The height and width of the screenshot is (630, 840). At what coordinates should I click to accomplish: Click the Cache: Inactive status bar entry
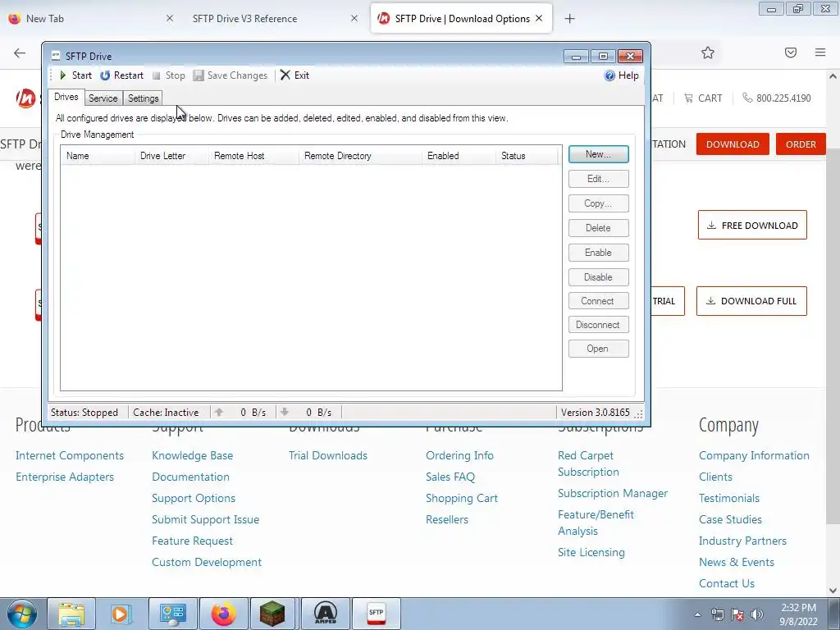166,413
